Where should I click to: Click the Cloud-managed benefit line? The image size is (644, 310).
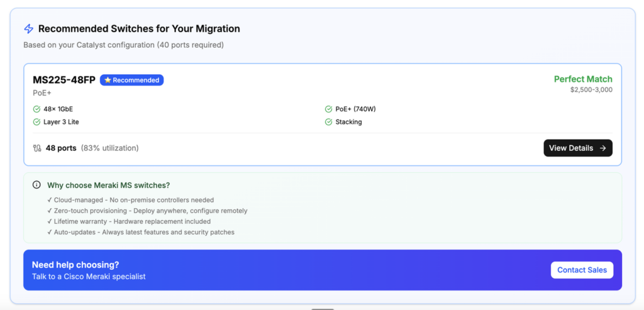pos(133,200)
